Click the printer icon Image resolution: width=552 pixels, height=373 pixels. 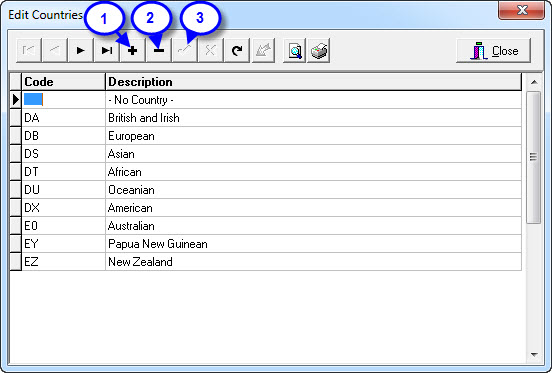319,51
